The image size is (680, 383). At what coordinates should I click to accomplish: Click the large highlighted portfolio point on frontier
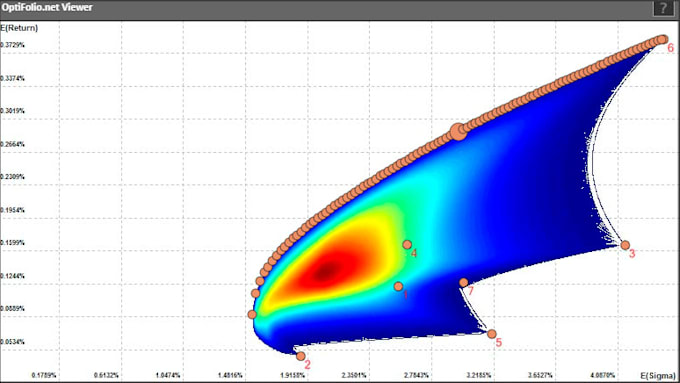click(x=458, y=132)
